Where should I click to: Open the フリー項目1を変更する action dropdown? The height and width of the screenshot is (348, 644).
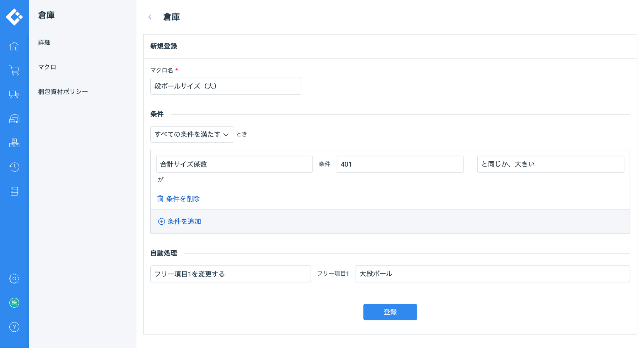(x=230, y=274)
